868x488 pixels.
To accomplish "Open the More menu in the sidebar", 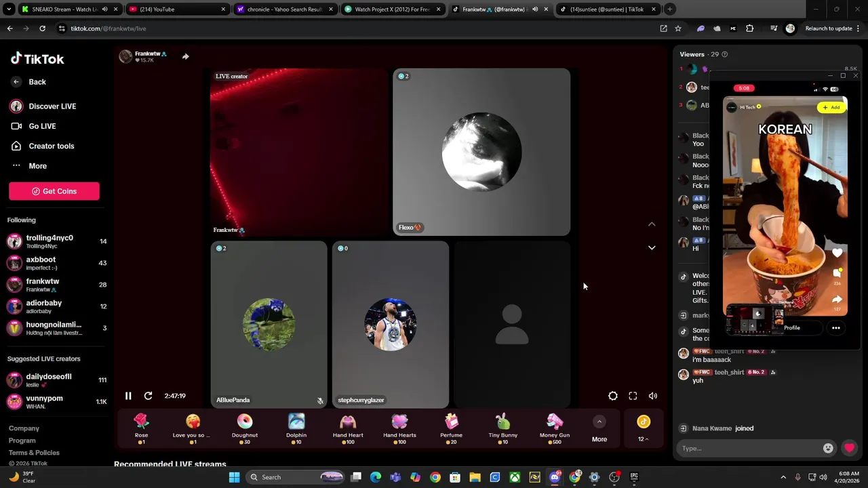I will [29, 166].
